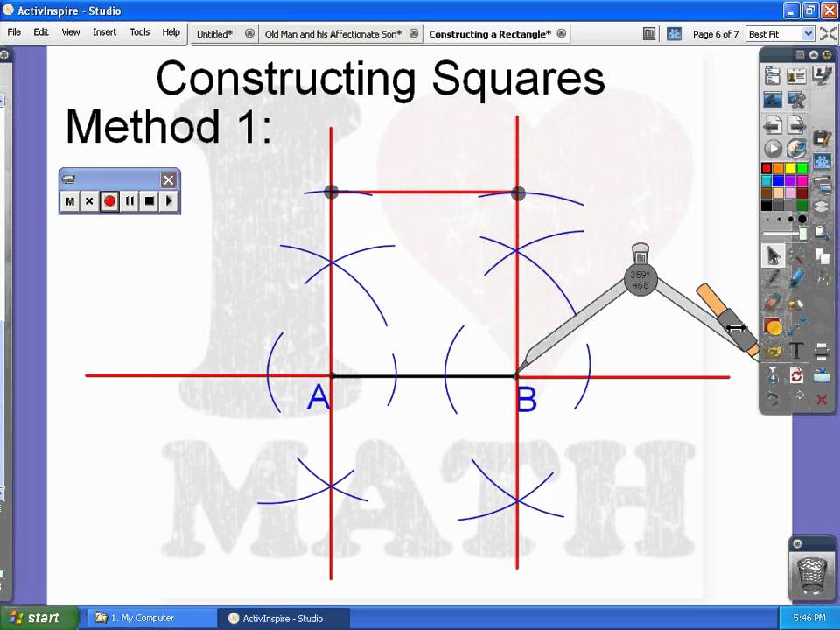This screenshot has width=840, height=630.
Task: Click the Reset Page icon
Action: coord(796,375)
